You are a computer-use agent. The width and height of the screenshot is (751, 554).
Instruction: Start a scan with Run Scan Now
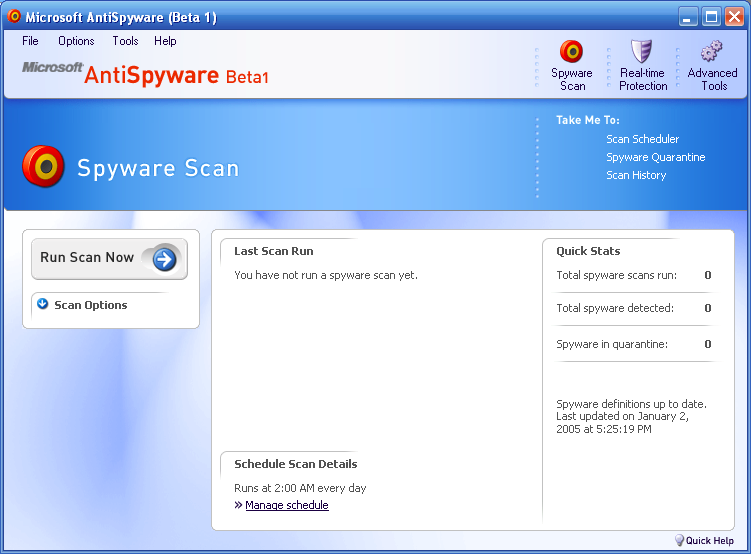coord(109,259)
